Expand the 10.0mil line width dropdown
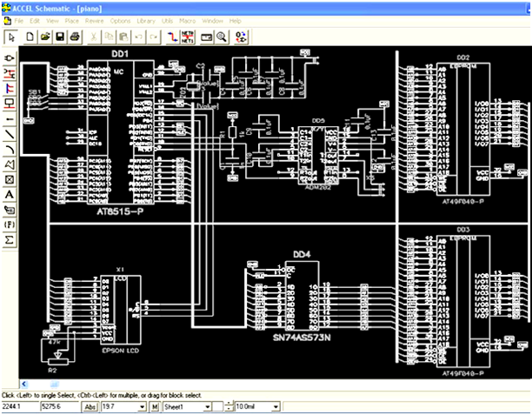This screenshot has height=415, width=532. [x=275, y=406]
